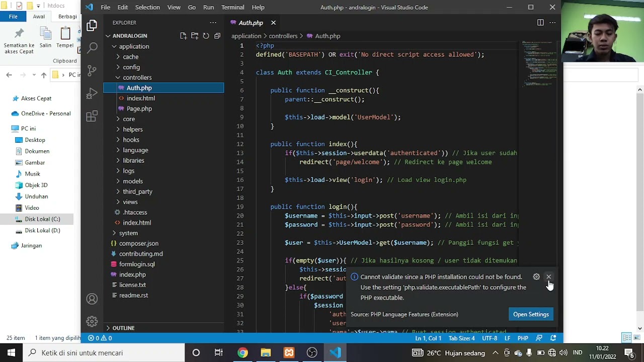Expand the OUTLINE section

(x=123, y=328)
